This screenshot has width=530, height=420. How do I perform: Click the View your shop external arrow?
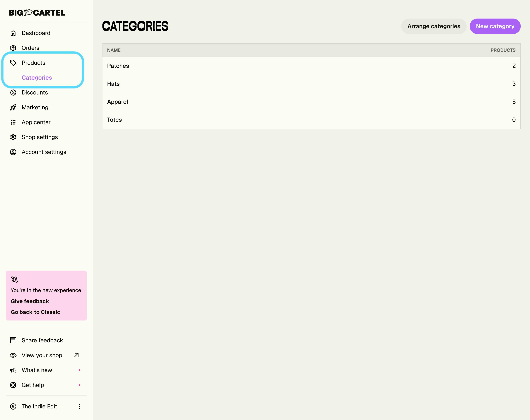coord(77,355)
